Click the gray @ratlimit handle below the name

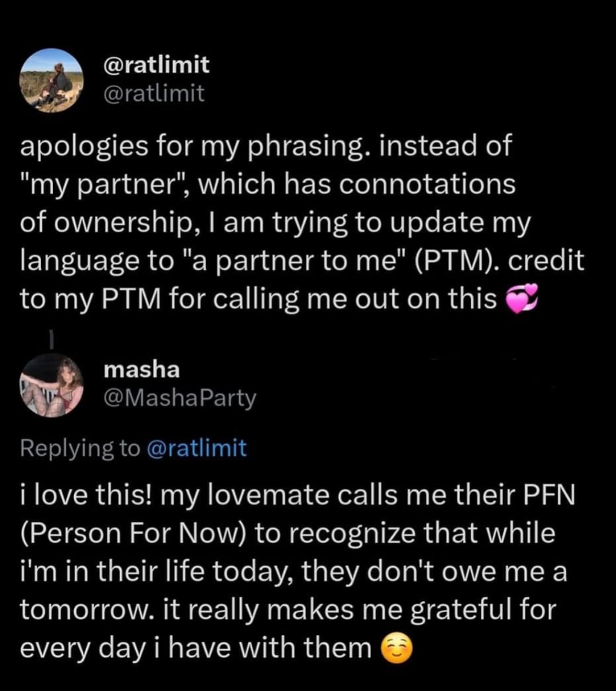pyautogui.click(x=154, y=93)
